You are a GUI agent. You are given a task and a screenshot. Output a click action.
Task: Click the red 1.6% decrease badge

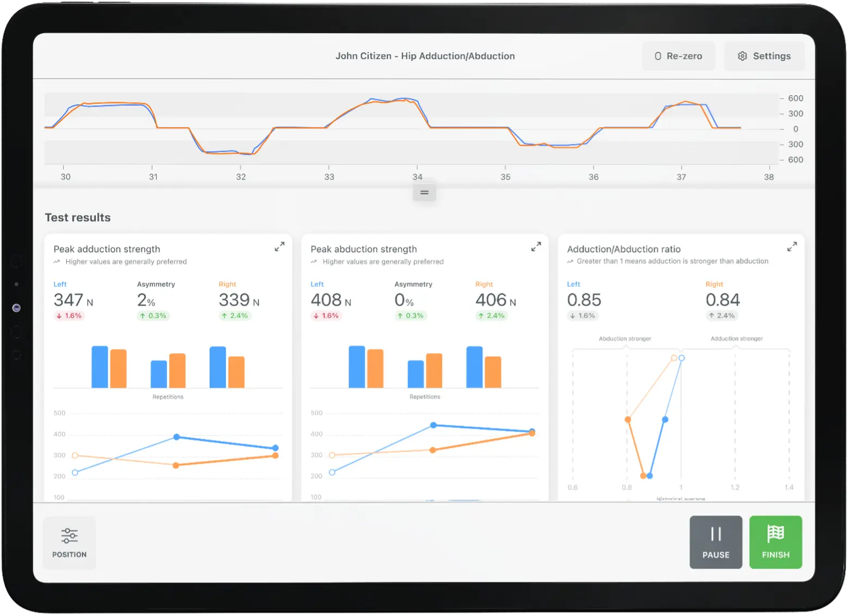[x=69, y=315]
